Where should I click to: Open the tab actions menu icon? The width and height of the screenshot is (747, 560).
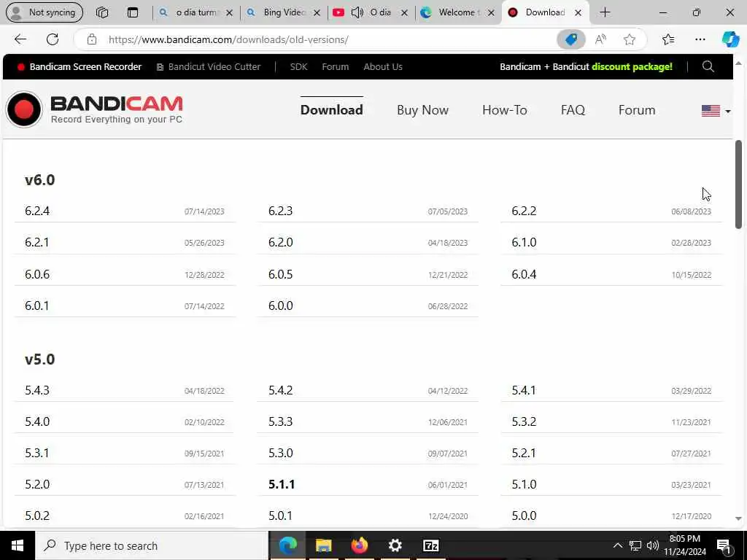pos(133,12)
